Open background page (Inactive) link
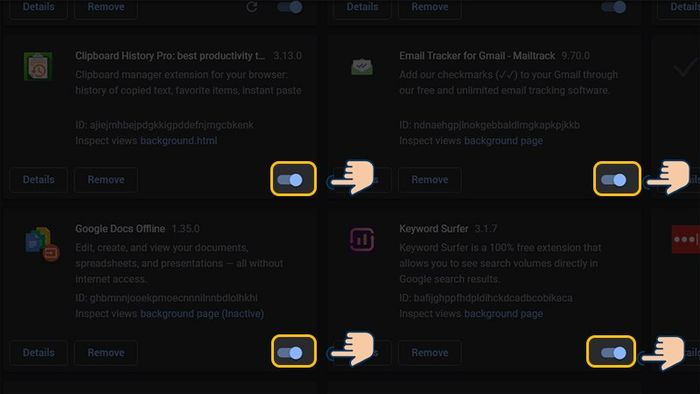 click(202, 314)
